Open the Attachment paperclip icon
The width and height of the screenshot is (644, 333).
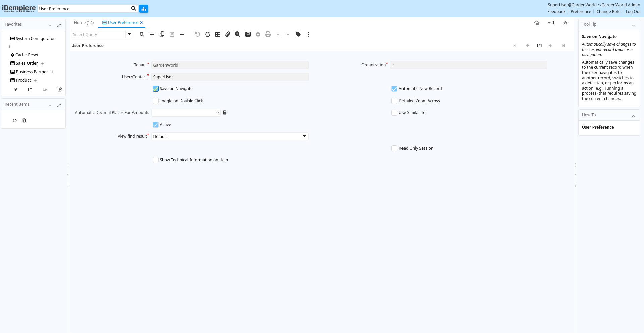(228, 34)
